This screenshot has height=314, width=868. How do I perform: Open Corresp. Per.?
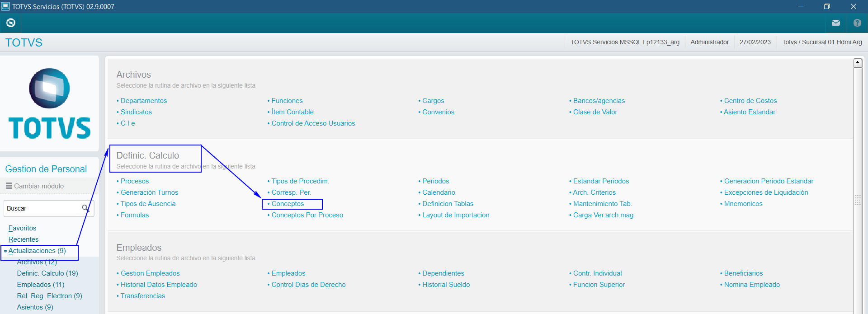pyautogui.click(x=291, y=192)
